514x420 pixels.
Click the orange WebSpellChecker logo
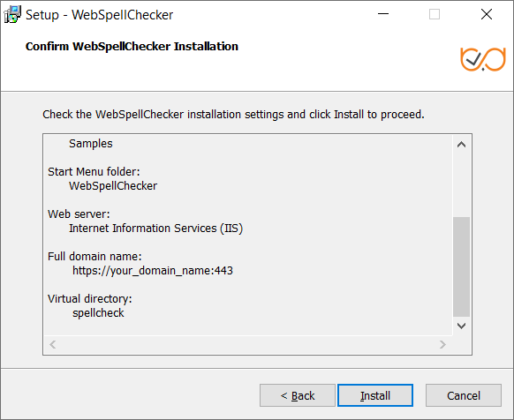pos(483,59)
